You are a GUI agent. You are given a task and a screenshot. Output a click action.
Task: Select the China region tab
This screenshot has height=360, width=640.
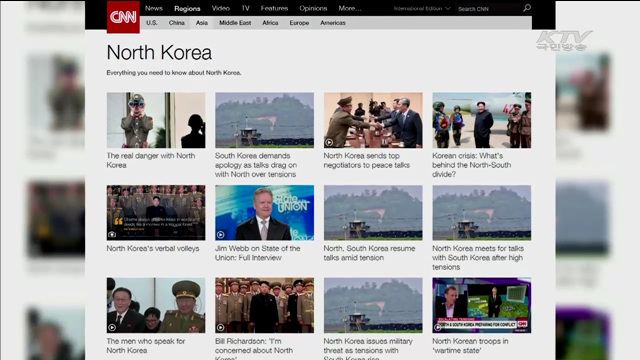click(177, 23)
